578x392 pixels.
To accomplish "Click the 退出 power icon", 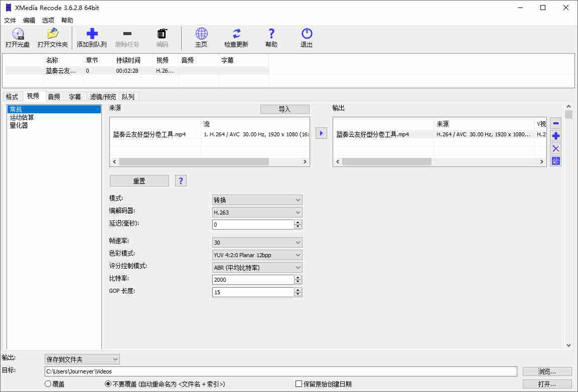I will point(307,34).
